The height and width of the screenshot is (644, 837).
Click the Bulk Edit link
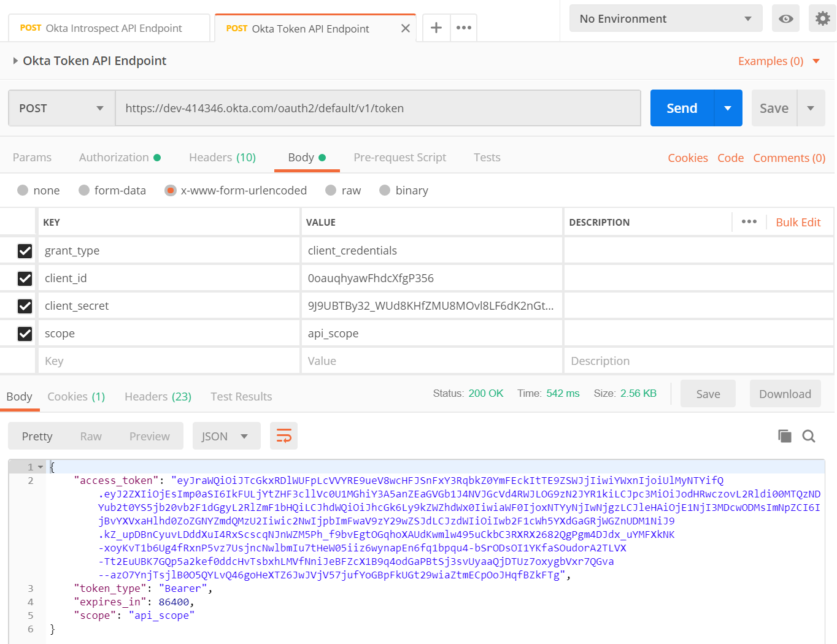tap(798, 223)
